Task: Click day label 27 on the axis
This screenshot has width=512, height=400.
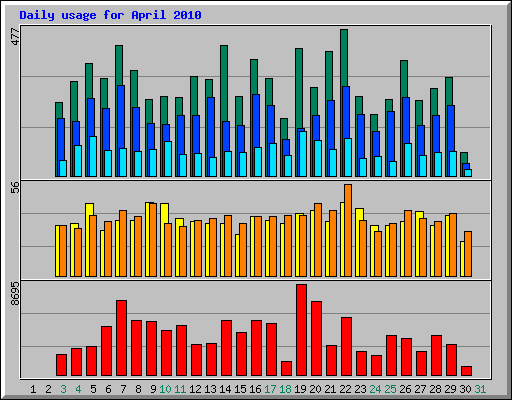Action: (420, 389)
